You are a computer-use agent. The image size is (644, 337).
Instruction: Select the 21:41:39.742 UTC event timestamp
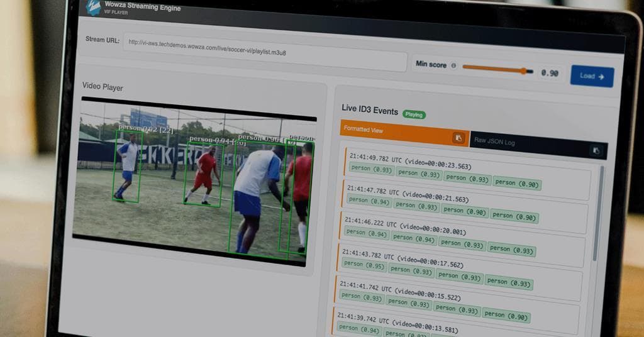pyautogui.click(x=397, y=323)
